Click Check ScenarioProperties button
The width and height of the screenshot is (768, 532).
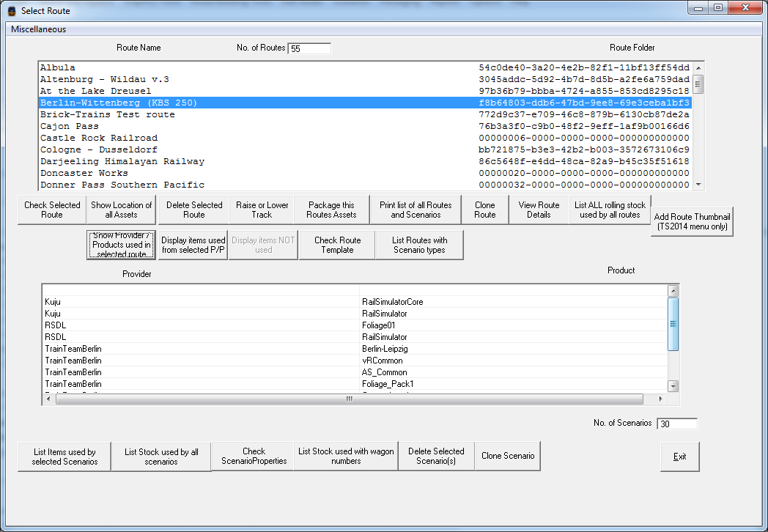[254, 456]
